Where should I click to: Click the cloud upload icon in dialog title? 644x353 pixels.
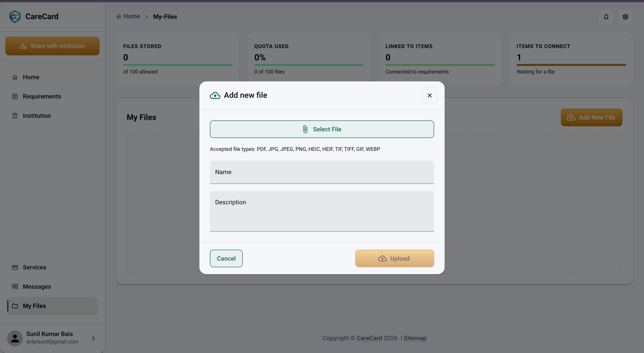coord(215,96)
